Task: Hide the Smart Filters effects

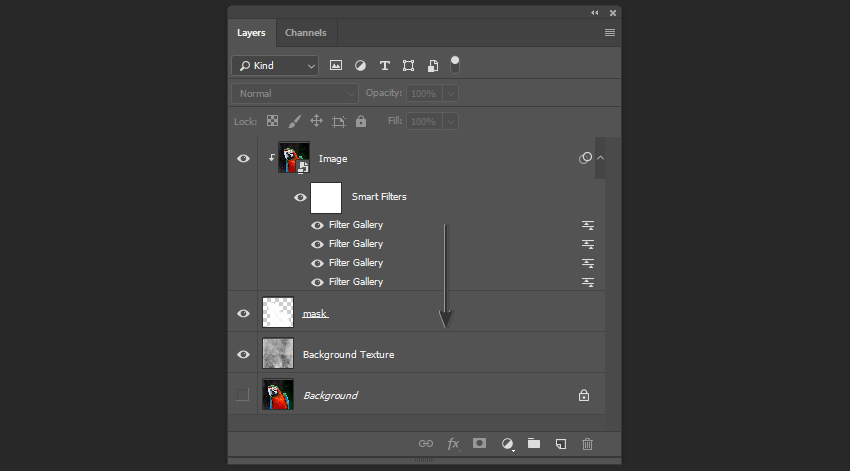Action: click(x=300, y=197)
